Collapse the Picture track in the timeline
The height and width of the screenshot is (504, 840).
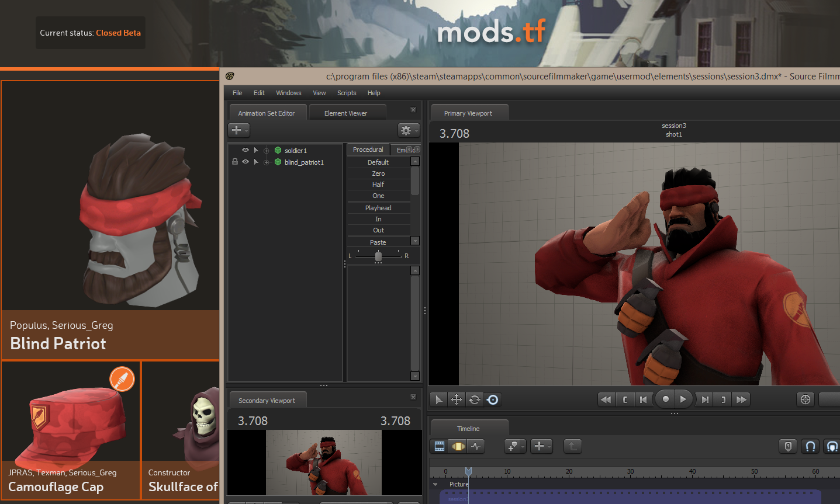(x=435, y=484)
